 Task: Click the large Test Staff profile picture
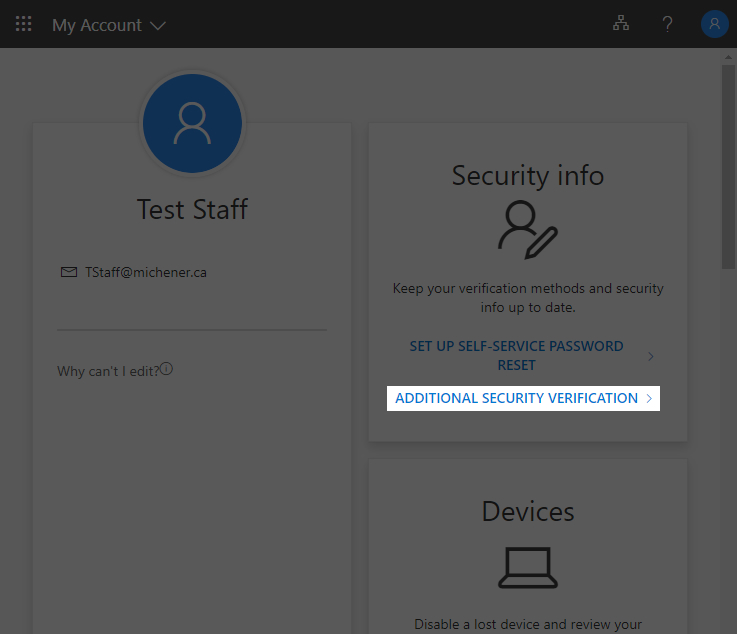click(192, 124)
